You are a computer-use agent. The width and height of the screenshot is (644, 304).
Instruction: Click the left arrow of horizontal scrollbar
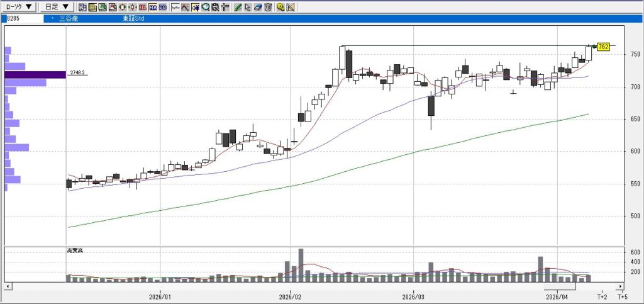(8, 286)
